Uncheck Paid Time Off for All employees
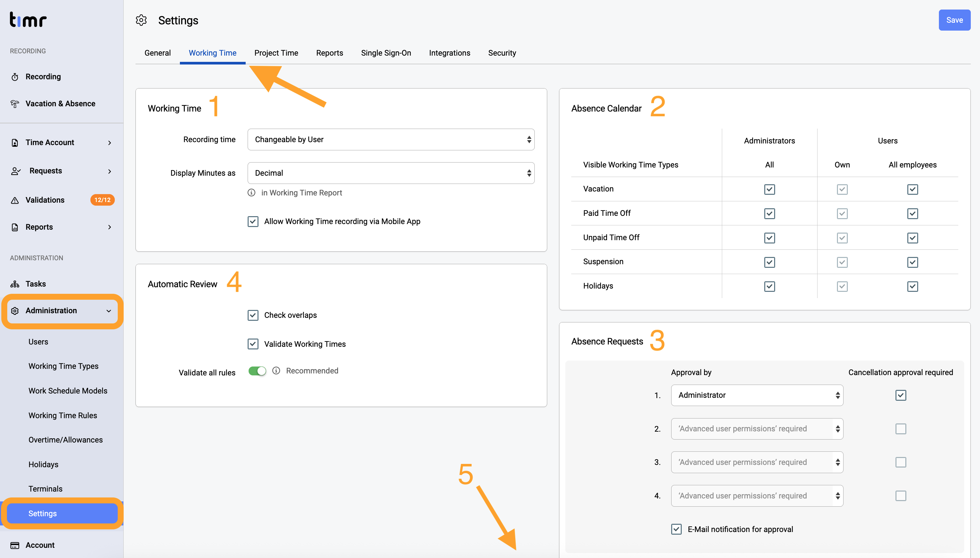The image size is (980, 558). 913,214
